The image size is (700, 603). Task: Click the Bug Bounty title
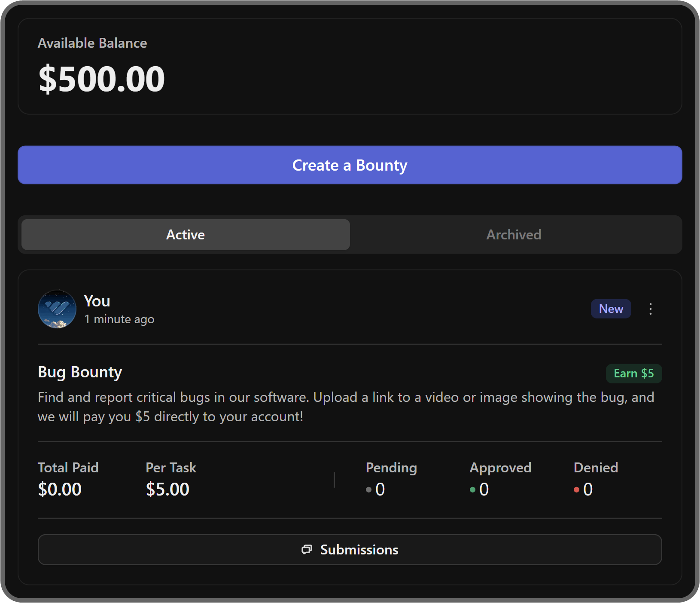pyautogui.click(x=80, y=372)
